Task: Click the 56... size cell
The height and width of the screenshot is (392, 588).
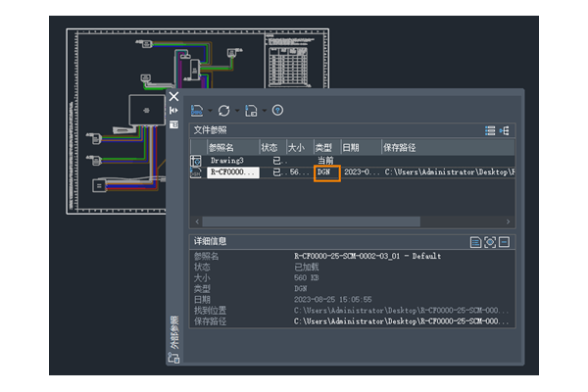Action: (x=299, y=172)
